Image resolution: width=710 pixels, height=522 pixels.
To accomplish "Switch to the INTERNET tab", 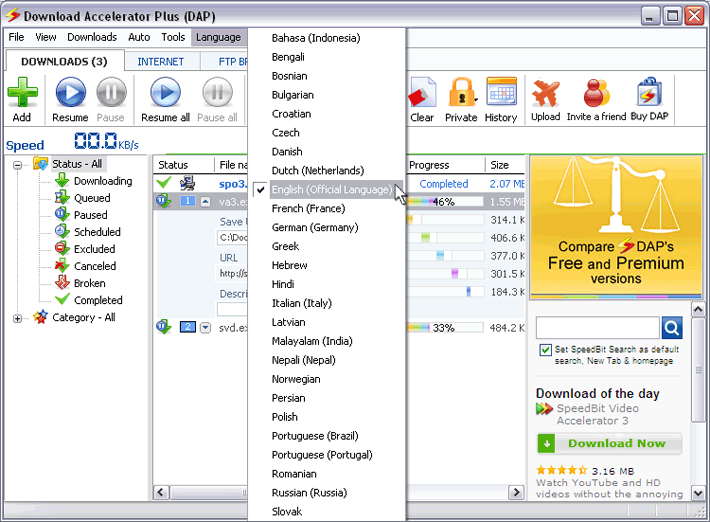I will (160, 61).
